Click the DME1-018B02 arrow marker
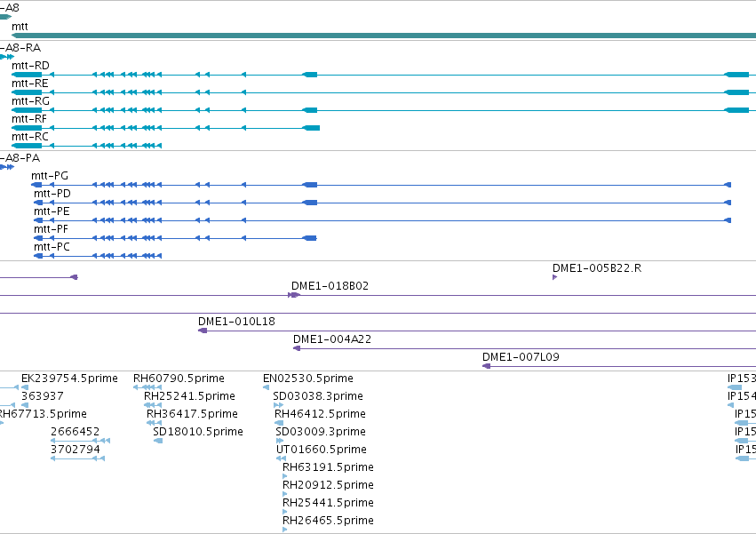 pos(294,295)
